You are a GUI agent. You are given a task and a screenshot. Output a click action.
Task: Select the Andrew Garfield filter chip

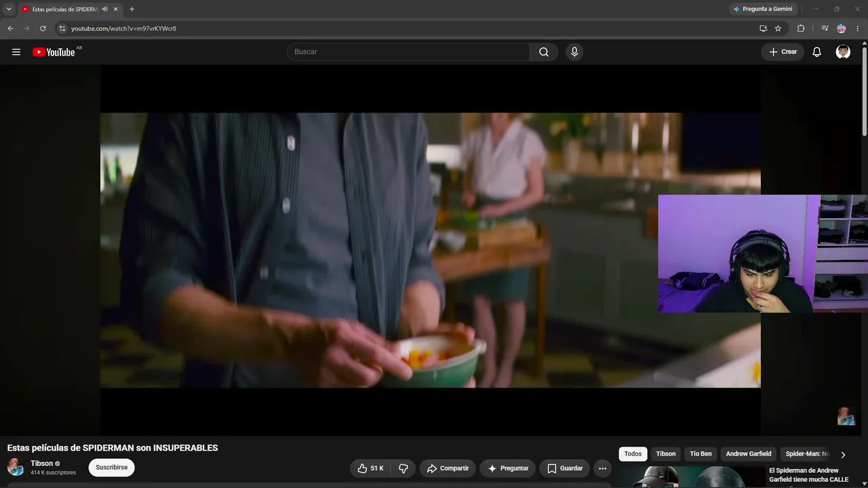click(x=749, y=454)
